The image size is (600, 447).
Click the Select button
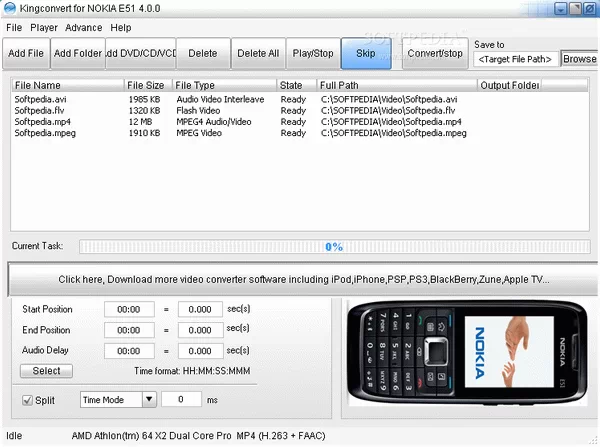(x=46, y=371)
